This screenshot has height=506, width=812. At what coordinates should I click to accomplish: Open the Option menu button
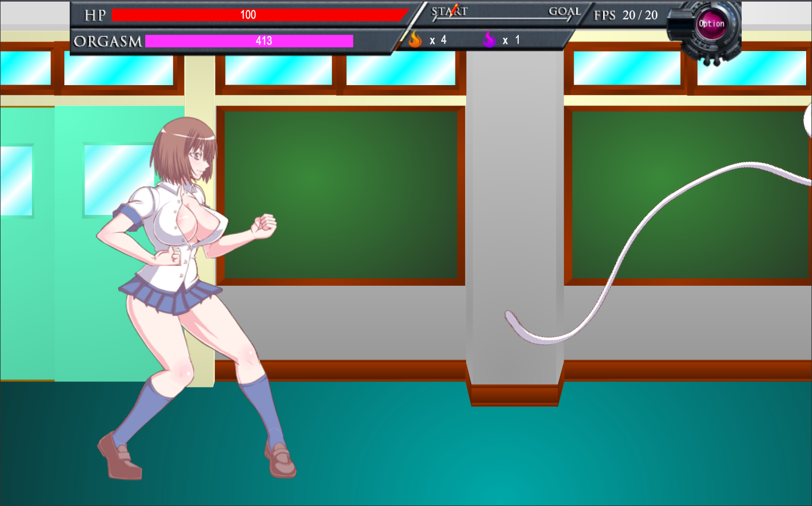(x=711, y=24)
